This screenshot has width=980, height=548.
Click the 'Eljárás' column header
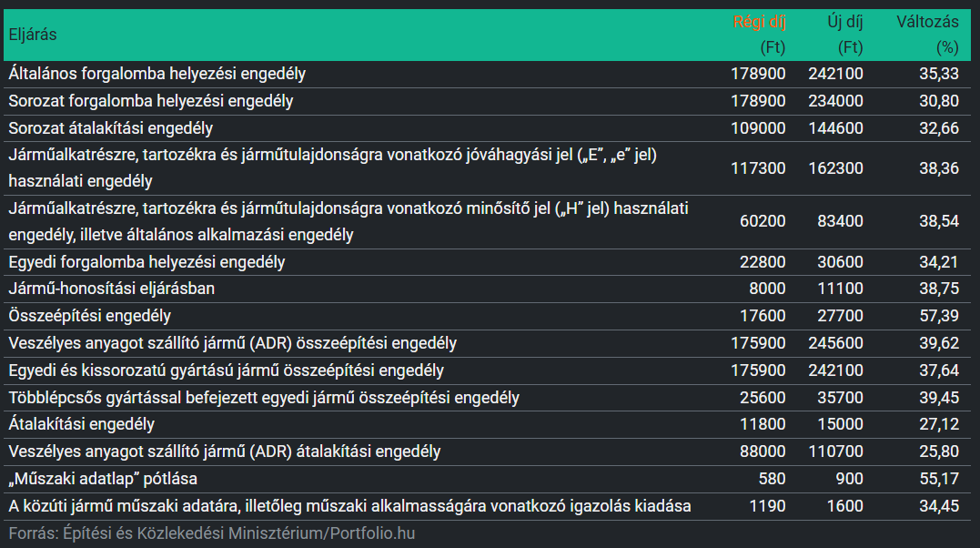[33, 35]
